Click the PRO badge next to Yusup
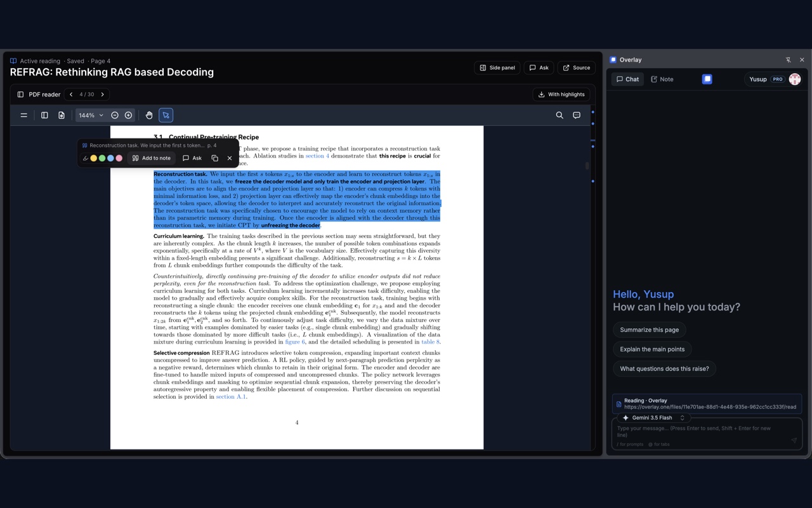This screenshot has width=812, height=508. (777, 79)
